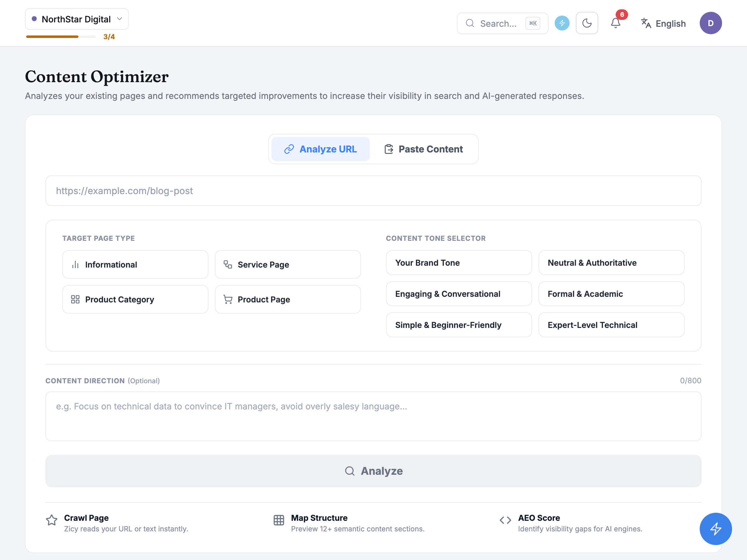This screenshot has height=560, width=747.
Task: Choose Expert-Level Technical tone
Action: click(x=611, y=325)
